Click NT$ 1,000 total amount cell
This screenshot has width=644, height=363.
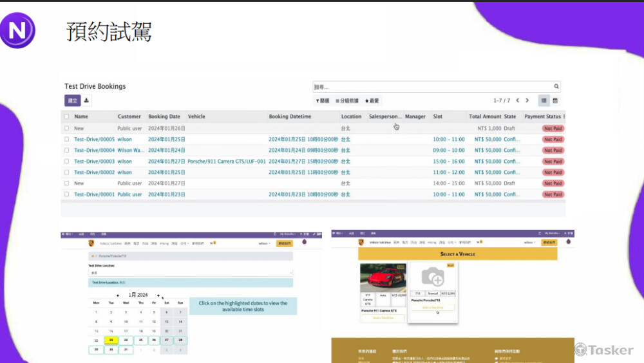point(489,129)
